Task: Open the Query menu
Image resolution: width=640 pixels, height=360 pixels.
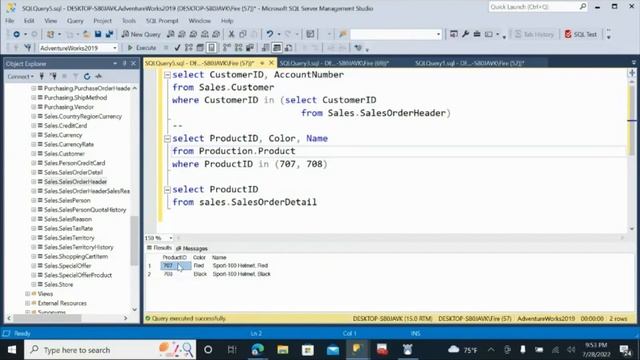Action: [75, 20]
